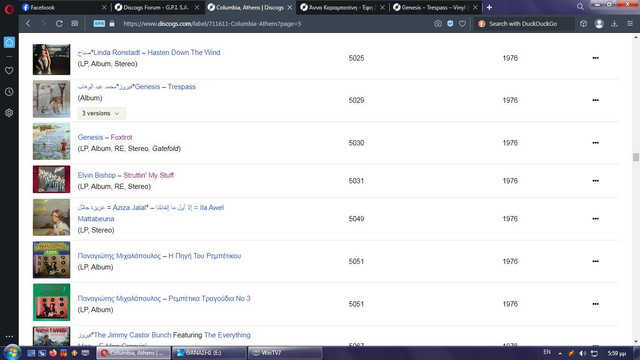
Task: Click the Struttin' My Stuff cover thumbnail
Action: 51,179
